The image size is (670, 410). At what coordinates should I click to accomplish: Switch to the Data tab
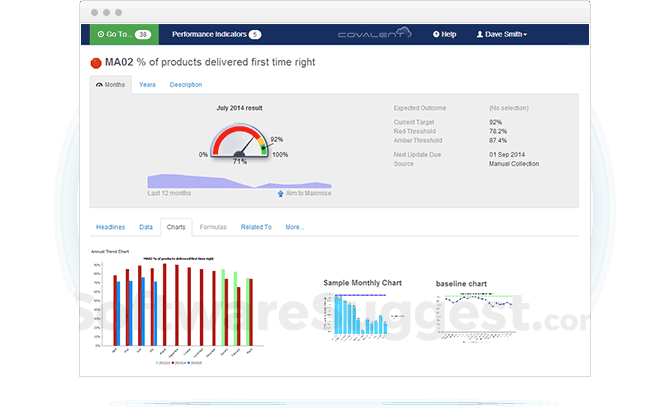146,227
